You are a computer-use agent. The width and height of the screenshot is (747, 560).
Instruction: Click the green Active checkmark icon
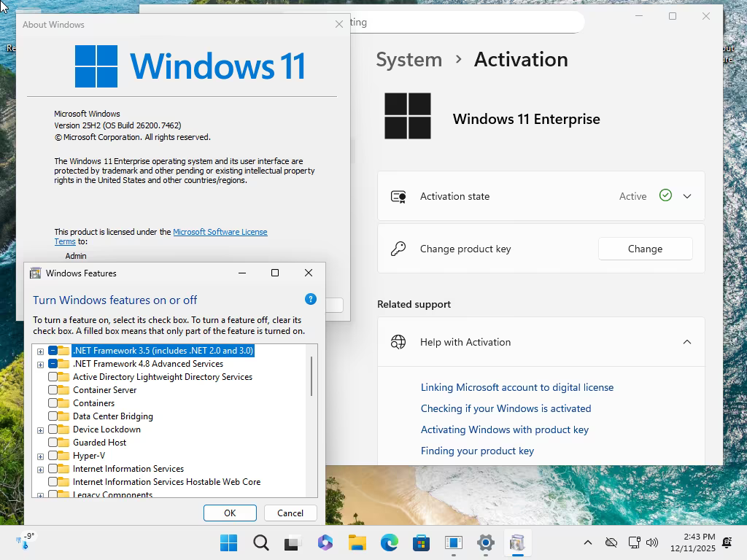[x=665, y=195]
